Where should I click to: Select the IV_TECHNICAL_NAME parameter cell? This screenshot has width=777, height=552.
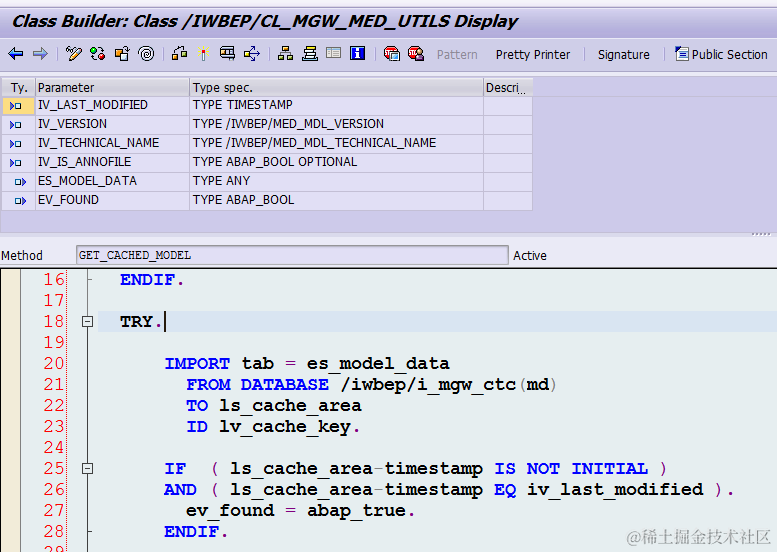pyautogui.click(x=112, y=143)
